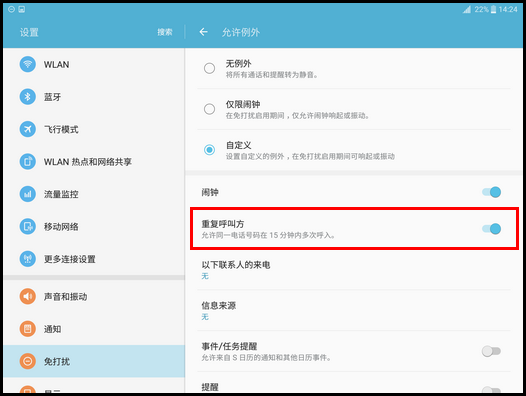
Task: Tap the airplane icon for 飞行模式
Action: 28,129
